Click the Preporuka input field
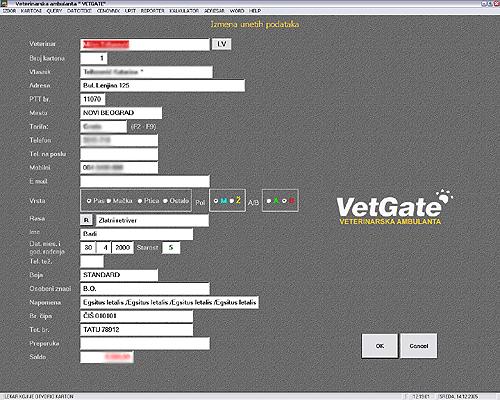This screenshot has width=500, height=400. point(145,343)
